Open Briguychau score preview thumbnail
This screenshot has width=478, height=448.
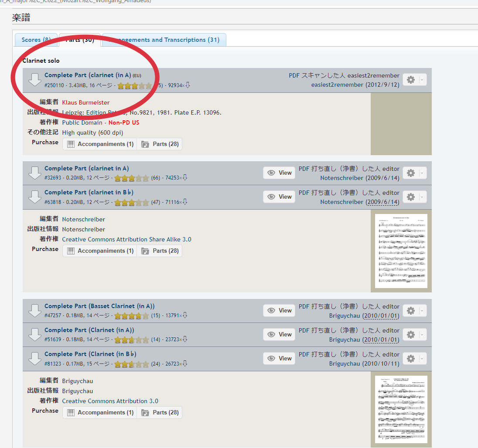[401, 409]
